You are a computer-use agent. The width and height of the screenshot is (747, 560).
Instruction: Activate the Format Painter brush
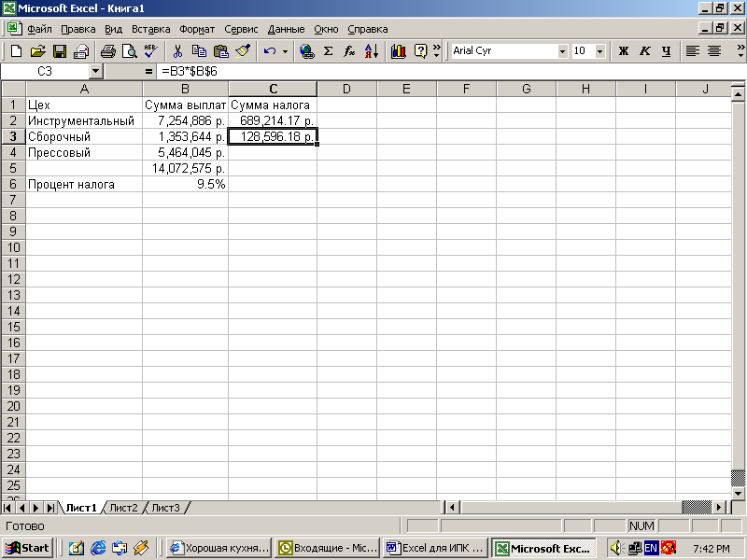tap(243, 51)
